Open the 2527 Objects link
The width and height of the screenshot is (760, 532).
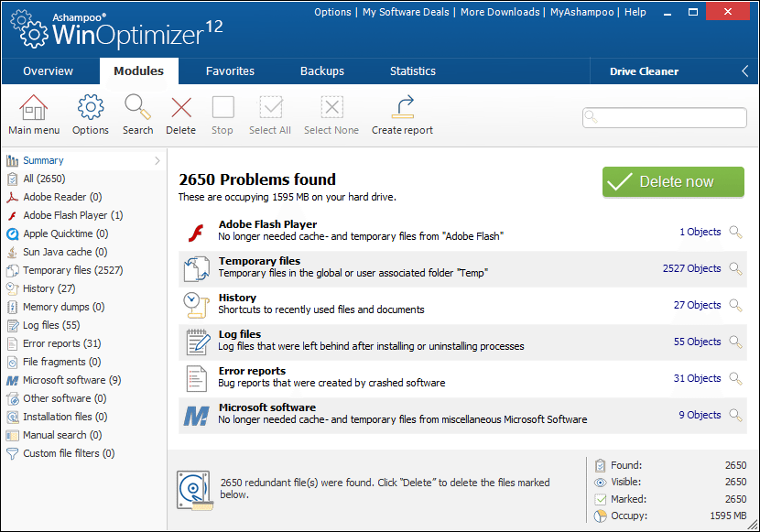coord(691,268)
